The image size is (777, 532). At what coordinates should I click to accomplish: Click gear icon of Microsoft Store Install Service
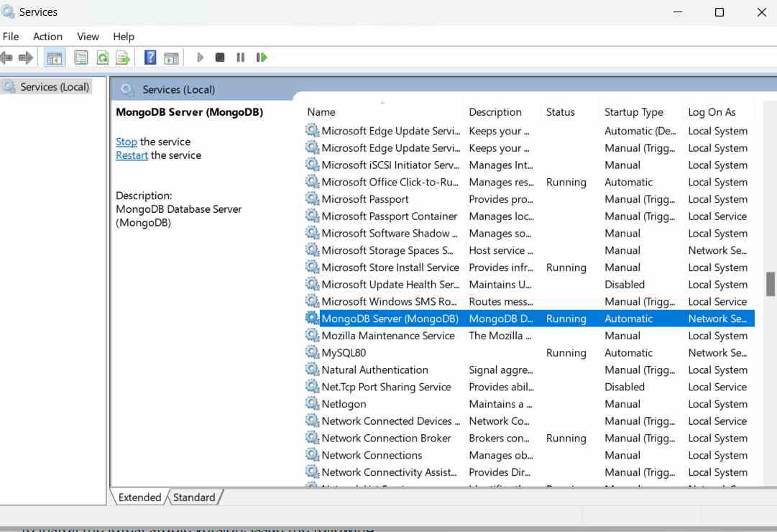click(312, 267)
